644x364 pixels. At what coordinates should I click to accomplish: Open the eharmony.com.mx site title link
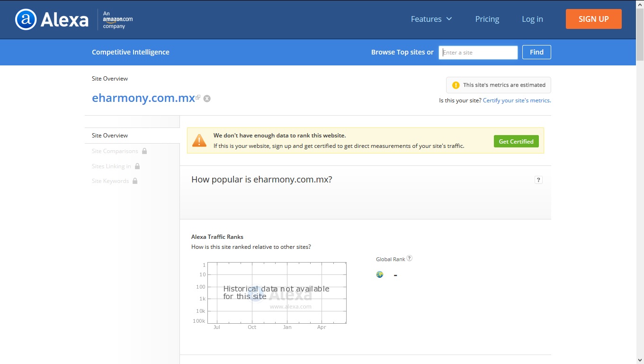(x=143, y=98)
